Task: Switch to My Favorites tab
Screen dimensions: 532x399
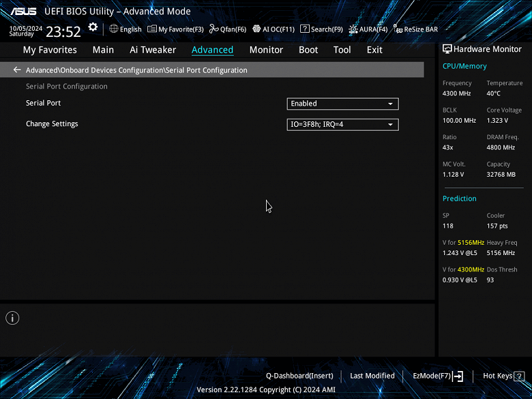Action: click(50, 50)
